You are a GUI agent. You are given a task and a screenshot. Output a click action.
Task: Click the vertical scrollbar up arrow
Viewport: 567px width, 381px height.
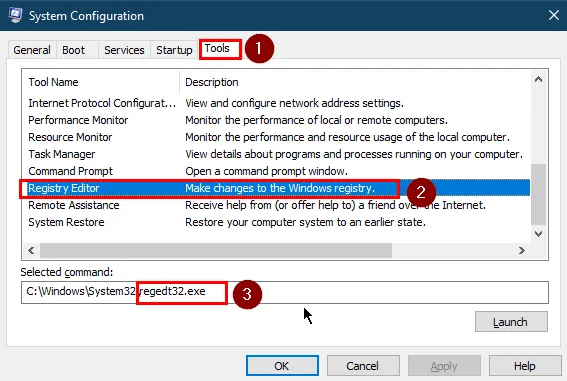(538, 79)
